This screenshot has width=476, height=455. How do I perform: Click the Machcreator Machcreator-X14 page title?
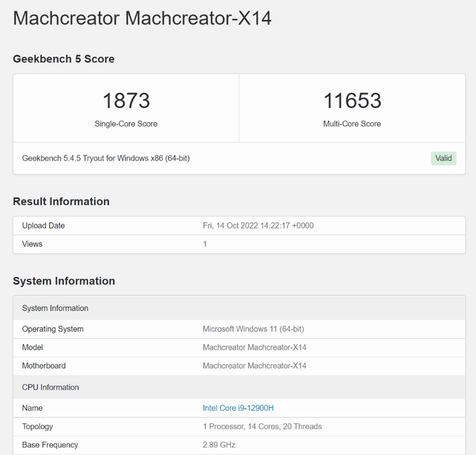(142, 18)
